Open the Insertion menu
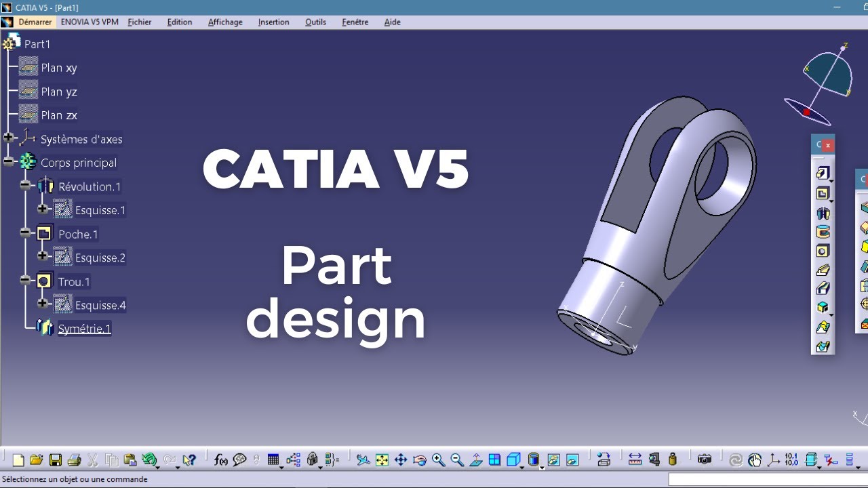Image resolution: width=868 pixels, height=488 pixels. tap(273, 22)
